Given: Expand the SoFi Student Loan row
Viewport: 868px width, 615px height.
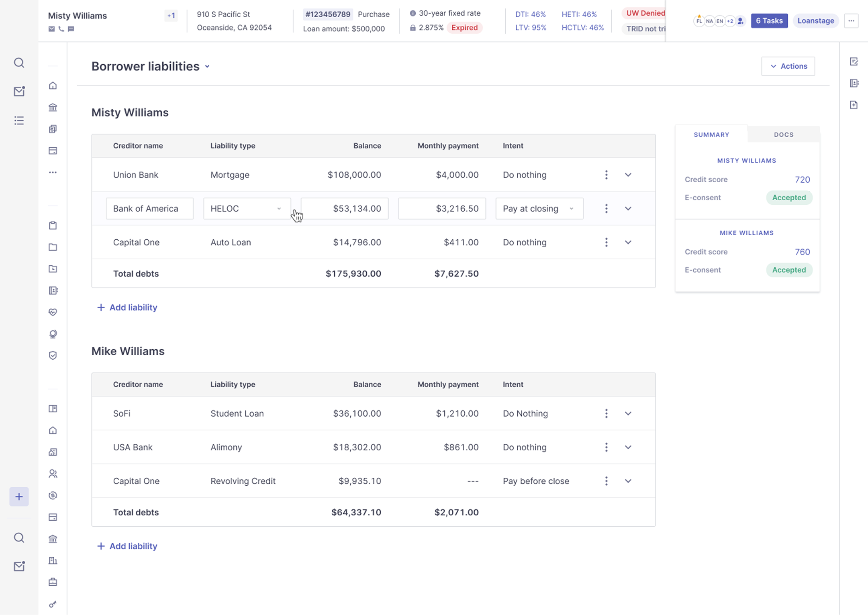Looking at the screenshot, I should [628, 413].
